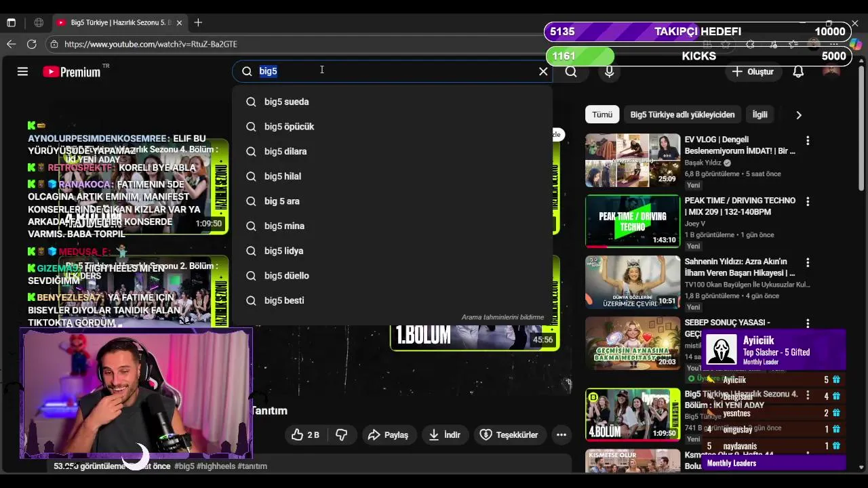This screenshot has width=868, height=488.
Task: Select suggestion big5 lidya
Action: point(392,251)
